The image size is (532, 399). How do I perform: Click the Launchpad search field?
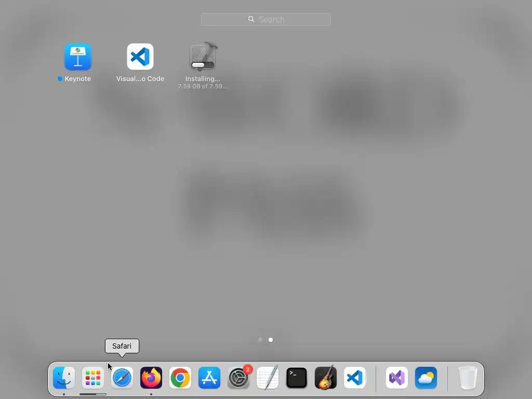click(x=265, y=19)
